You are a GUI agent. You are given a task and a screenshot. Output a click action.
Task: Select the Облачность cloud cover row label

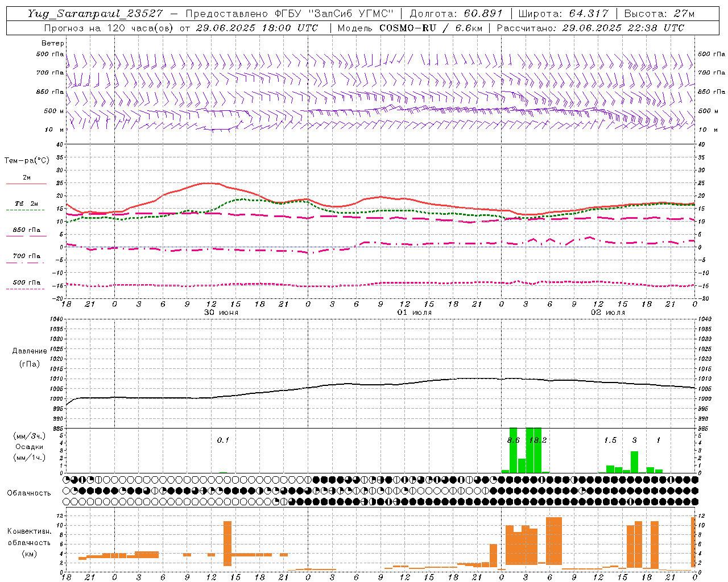click(x=29, y=493)
